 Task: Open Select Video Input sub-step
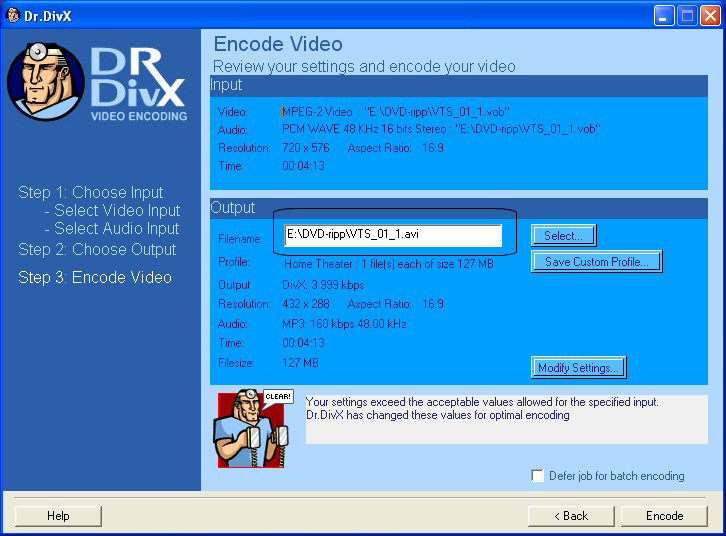click(x=112, y=211)
